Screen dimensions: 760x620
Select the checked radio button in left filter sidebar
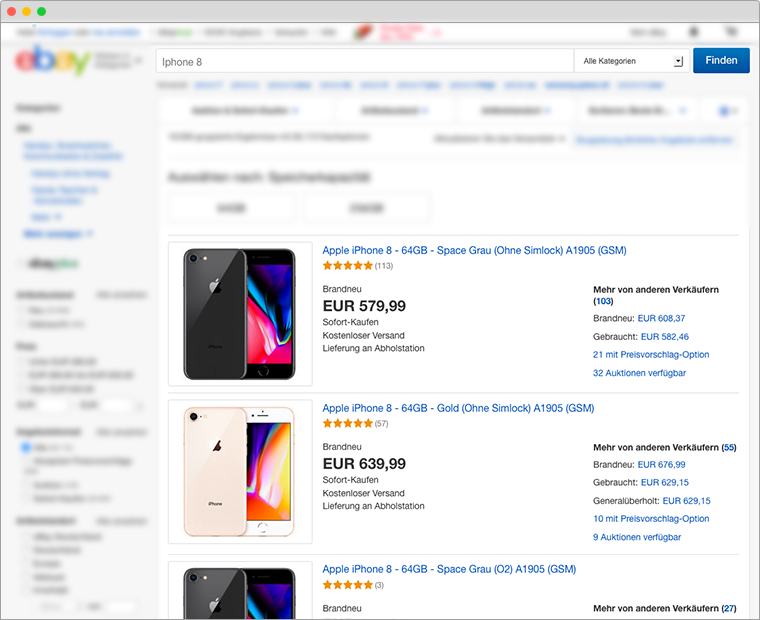26,448
